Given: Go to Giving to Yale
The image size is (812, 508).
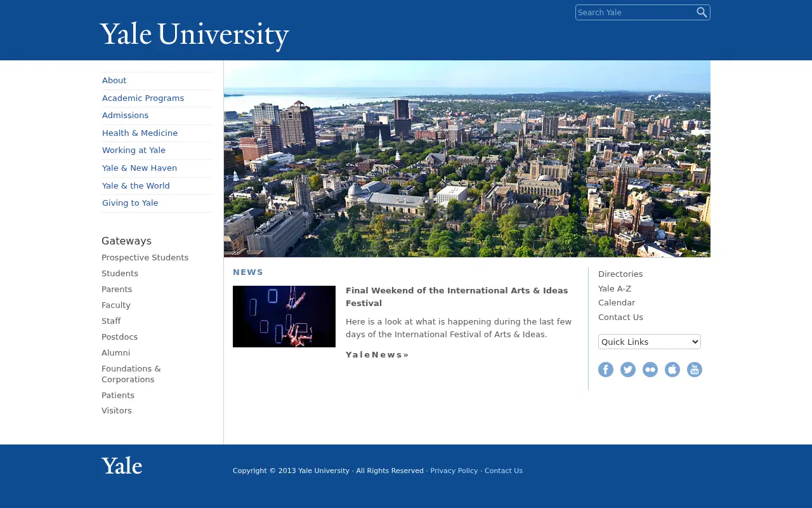Looking at the screenshot, I should coord(130,203).
